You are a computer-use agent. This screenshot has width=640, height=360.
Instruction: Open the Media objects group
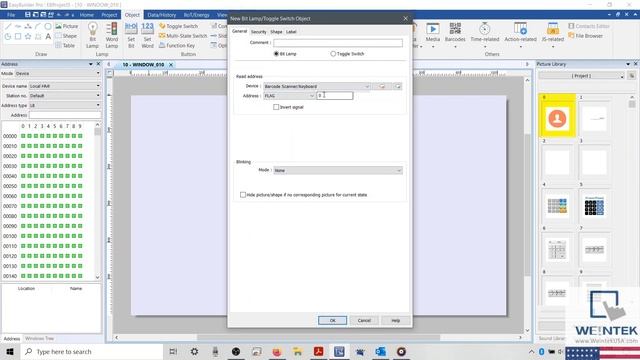pyautogui.click(x=433, y=35)
